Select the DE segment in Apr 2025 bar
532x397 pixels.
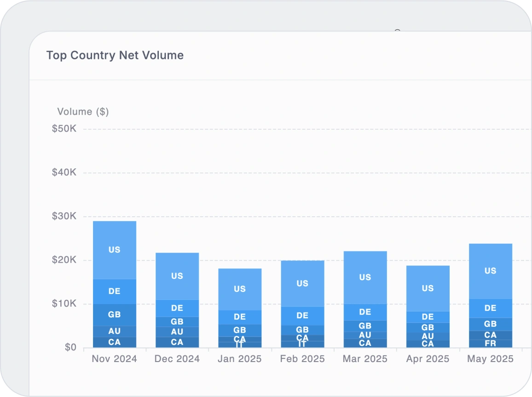tap(428, 317)
